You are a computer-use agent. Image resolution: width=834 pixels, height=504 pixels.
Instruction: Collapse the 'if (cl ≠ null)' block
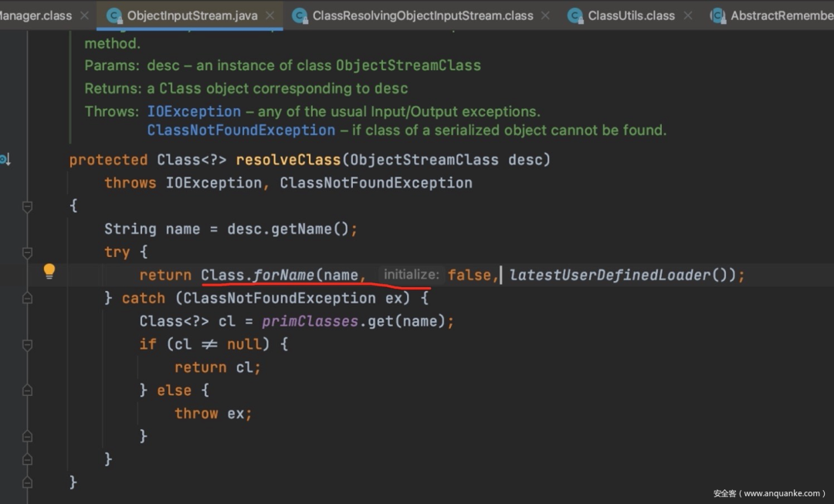28,345
